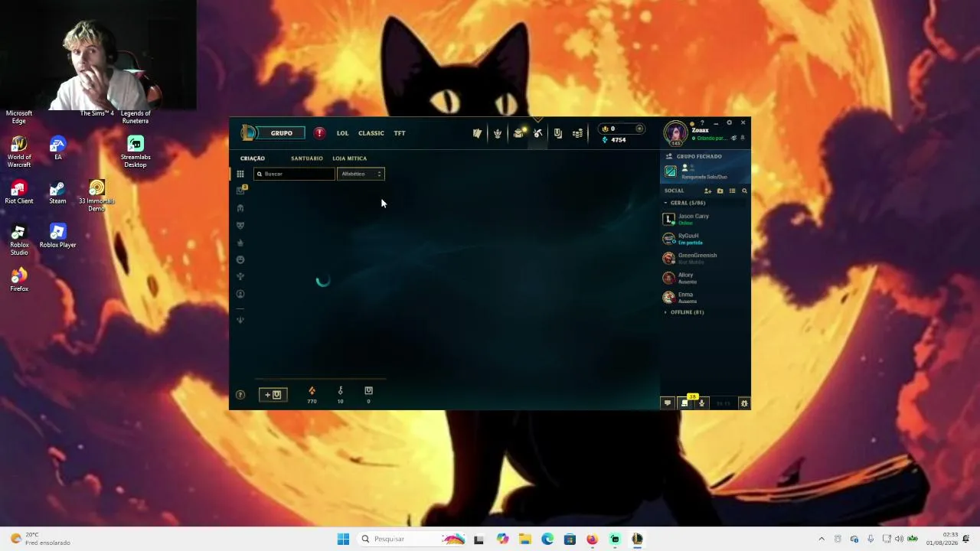Open Firefox from the taskbar

click(592, 539)
